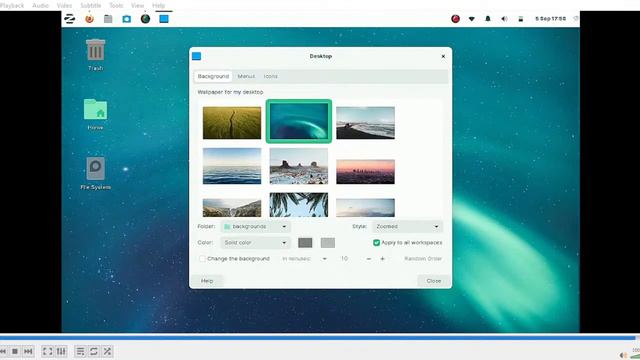The image size is (640, 360).
Task: Choose the blue ocean horizon wallpaper
Action: [232, 166]
